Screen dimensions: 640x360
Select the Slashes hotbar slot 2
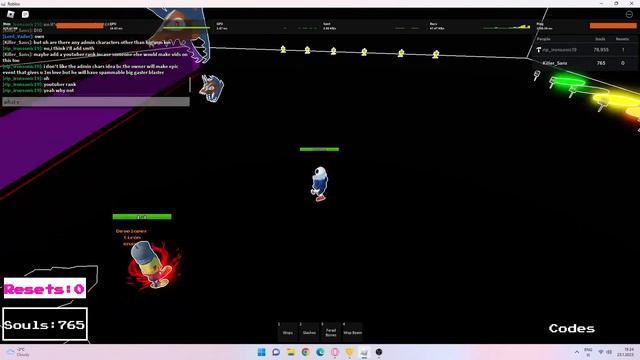point(309,331)
